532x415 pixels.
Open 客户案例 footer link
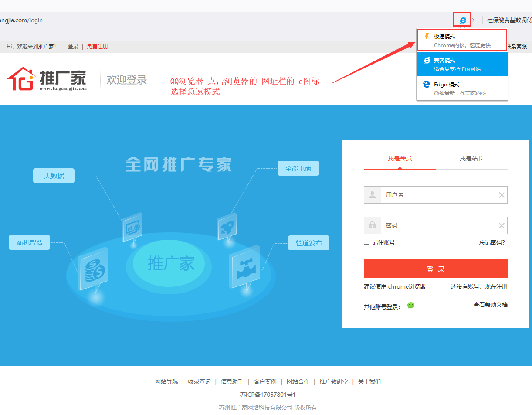click(x=265, y=381)
